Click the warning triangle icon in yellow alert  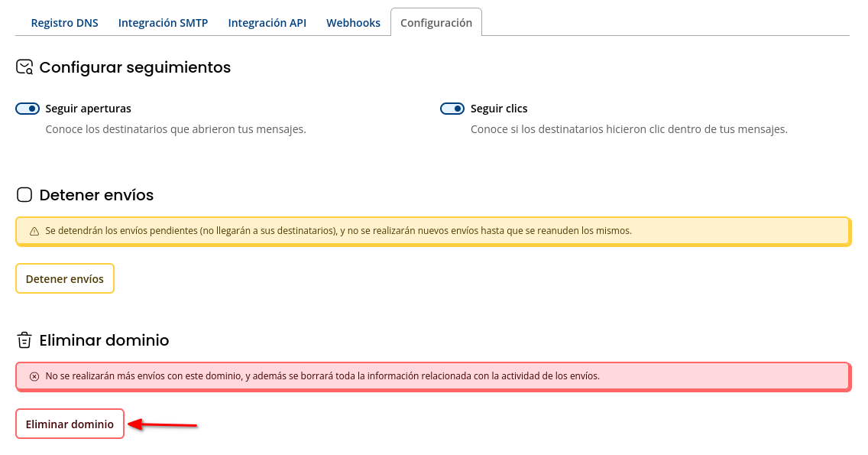pos(34,231)
